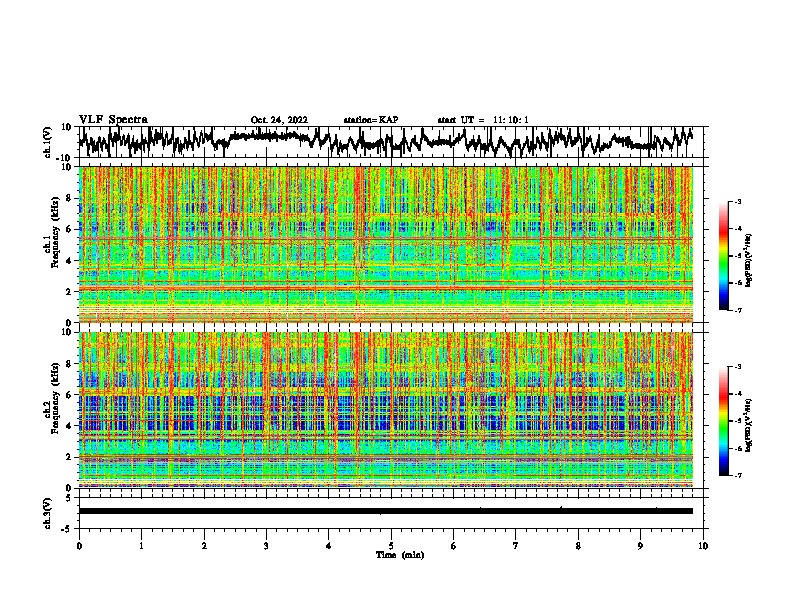Click the ch.1 voltage waveform trace panel
The height and width of the screenshot is (612, 792).
391,142
